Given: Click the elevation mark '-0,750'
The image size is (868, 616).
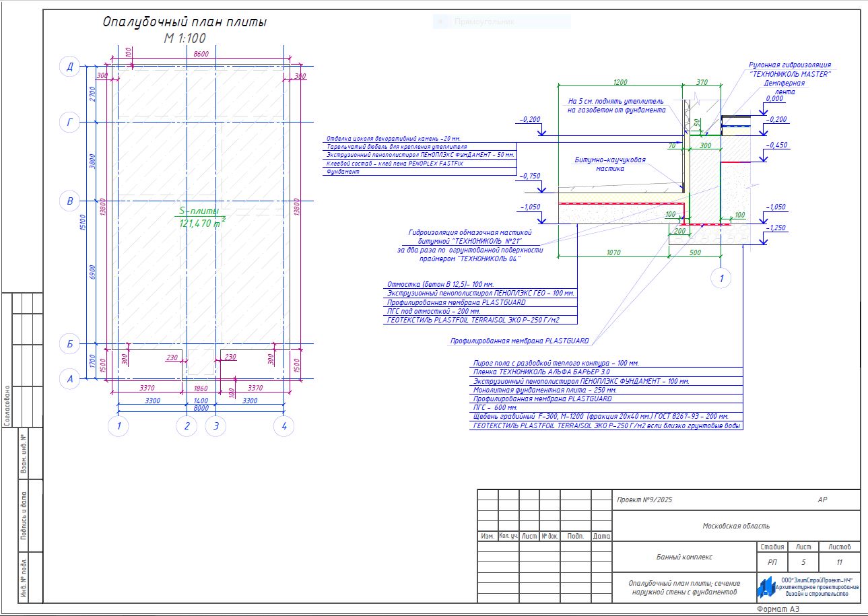Looking at the screenshot, I should point(529,175).
